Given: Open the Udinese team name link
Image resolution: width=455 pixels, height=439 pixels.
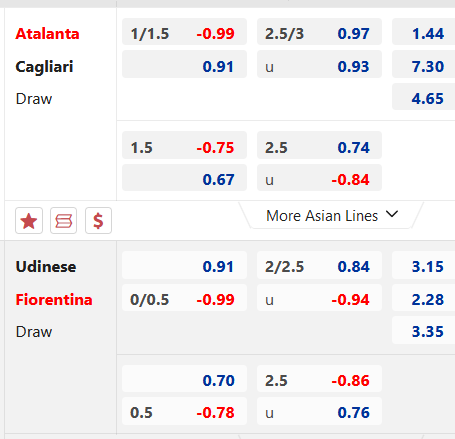Looking at the screenshot, I should click(x=46, y=267).
